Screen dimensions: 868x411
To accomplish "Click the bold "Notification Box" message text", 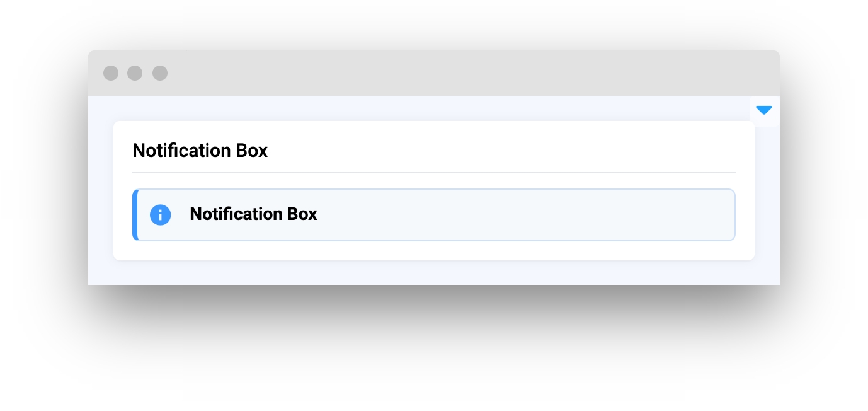I will pos(253,214).
